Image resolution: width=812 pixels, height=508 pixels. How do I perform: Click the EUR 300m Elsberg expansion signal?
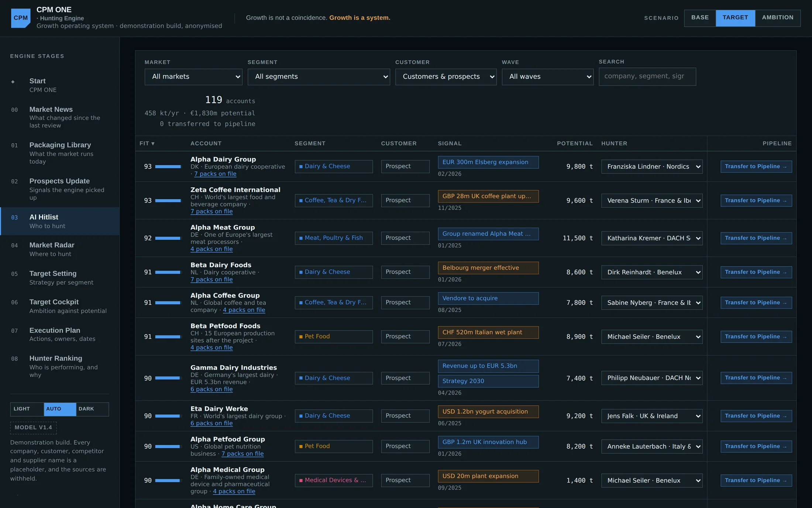488,162
